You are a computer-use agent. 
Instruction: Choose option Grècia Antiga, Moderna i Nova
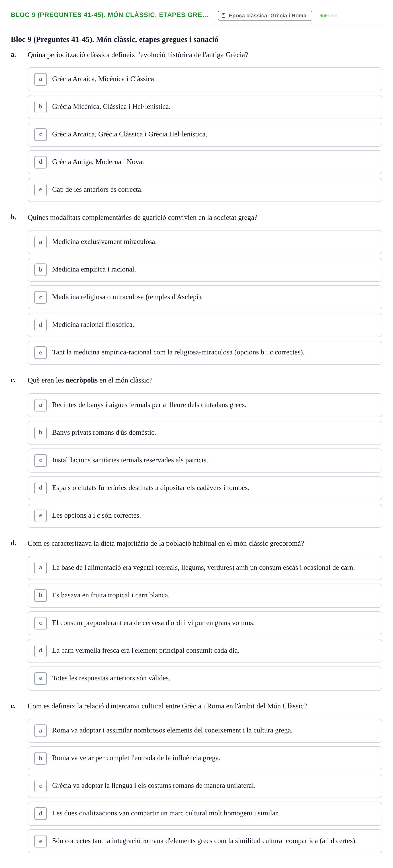[205, 162]
